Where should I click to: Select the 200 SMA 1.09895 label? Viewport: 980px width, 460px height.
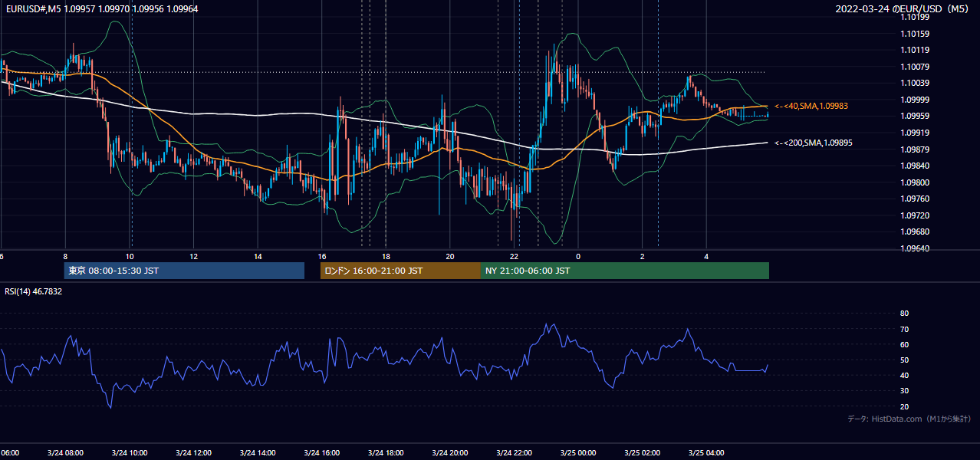(814, 143)
